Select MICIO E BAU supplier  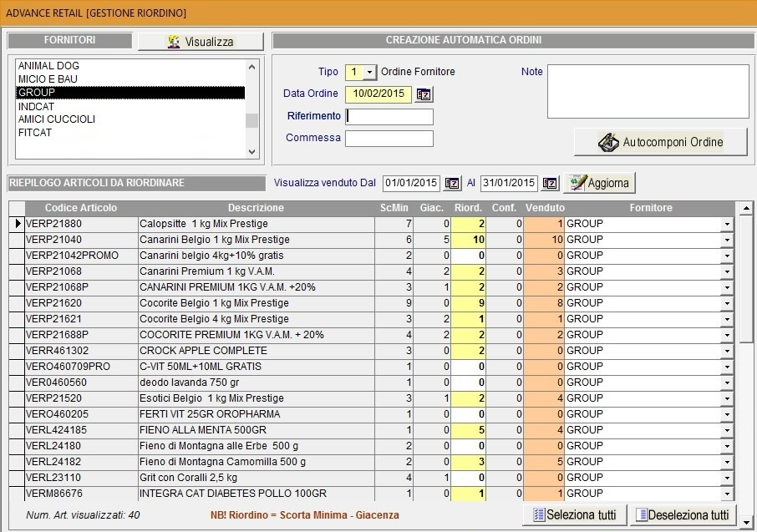point(130,79)
